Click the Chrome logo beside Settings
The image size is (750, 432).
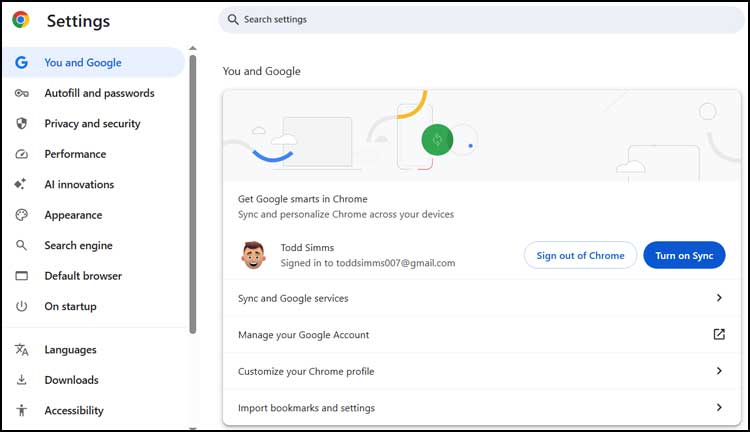click(21, 20)
